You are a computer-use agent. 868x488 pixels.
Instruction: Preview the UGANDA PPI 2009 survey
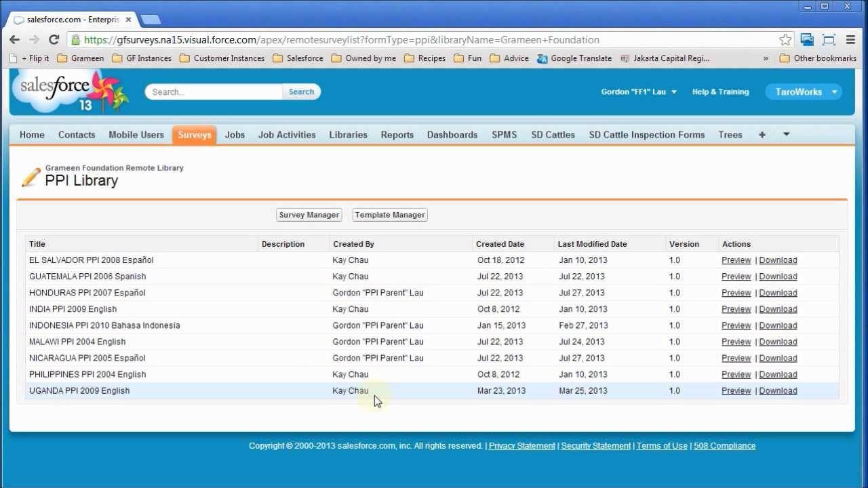point(736,390)
